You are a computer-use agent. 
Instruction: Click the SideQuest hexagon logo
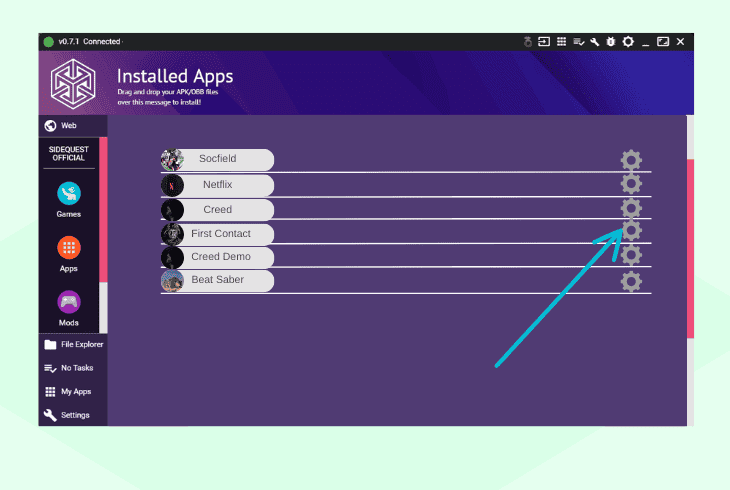pyautogui.click(x=73, y=84)
